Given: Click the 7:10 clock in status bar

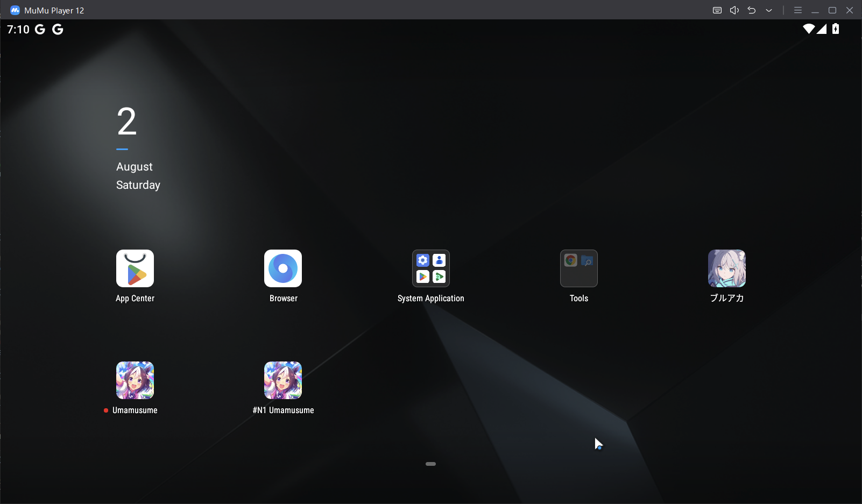Looking at the screenshot, I should pyautogui.click(x=18, y=30).
